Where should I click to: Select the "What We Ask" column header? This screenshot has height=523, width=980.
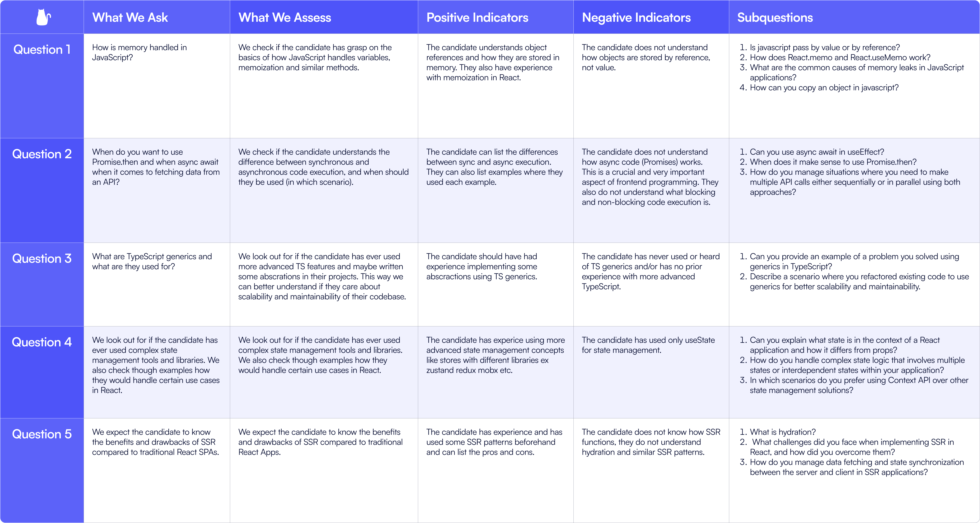[130, 18]
